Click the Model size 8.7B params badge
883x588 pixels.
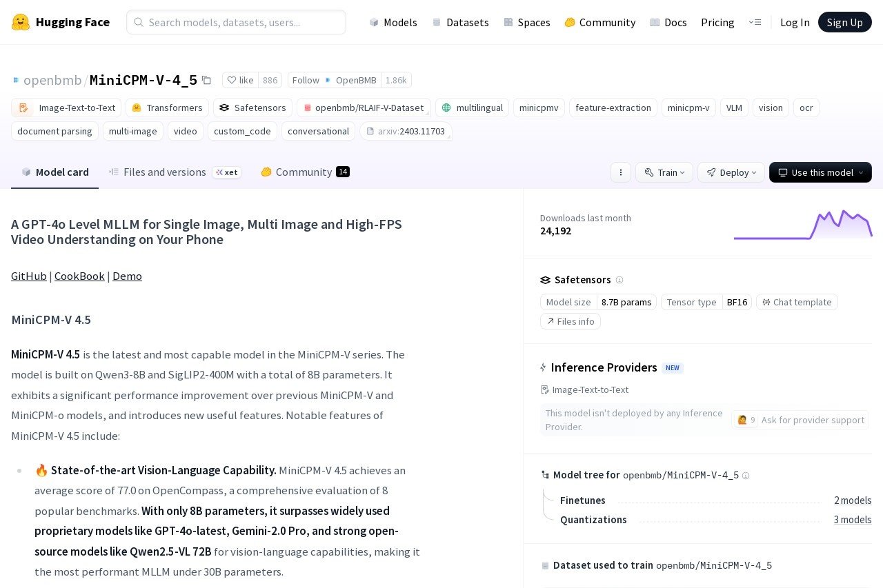598,302
